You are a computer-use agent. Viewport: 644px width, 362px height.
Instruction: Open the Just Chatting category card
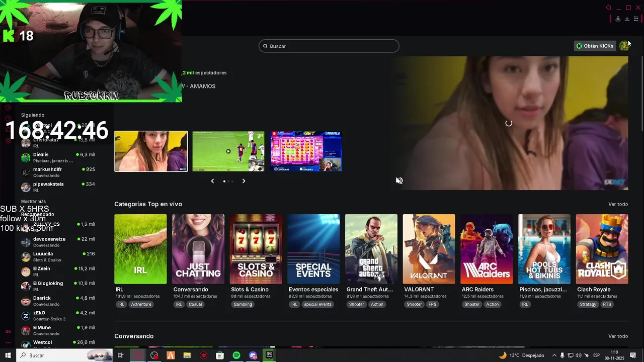point(198,249)
